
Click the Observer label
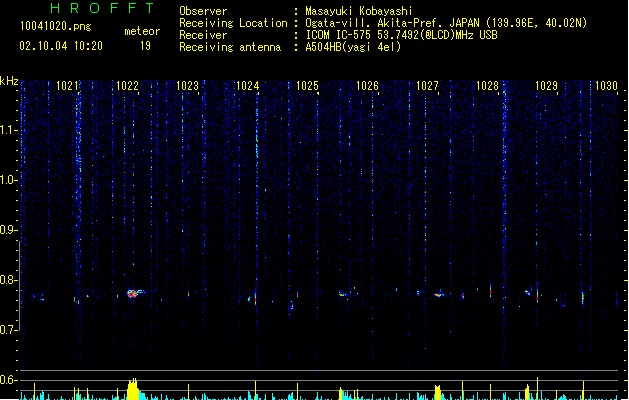(203, 11)
